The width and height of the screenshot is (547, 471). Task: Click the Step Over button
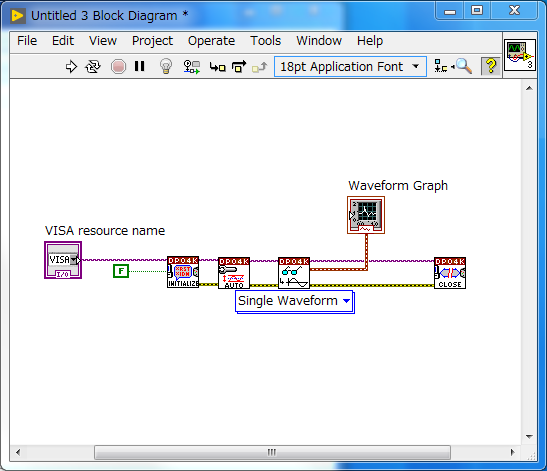coord(239,66)
